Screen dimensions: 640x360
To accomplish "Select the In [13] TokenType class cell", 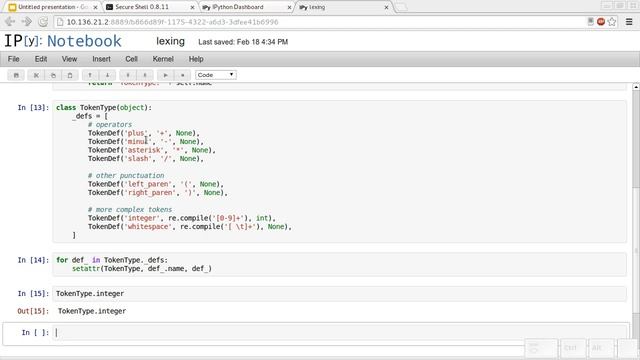I will (339, 171).
